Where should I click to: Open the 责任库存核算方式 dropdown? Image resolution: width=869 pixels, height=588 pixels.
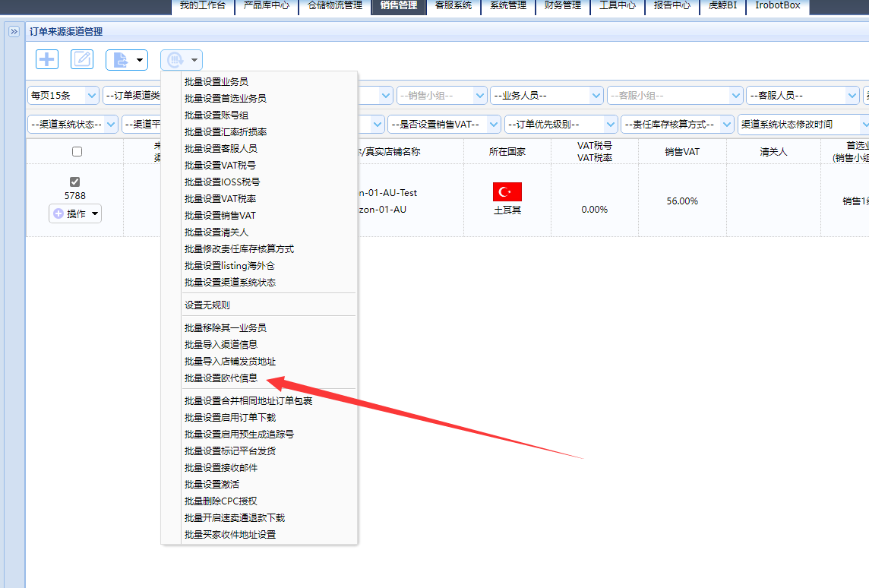click(678, 124)
